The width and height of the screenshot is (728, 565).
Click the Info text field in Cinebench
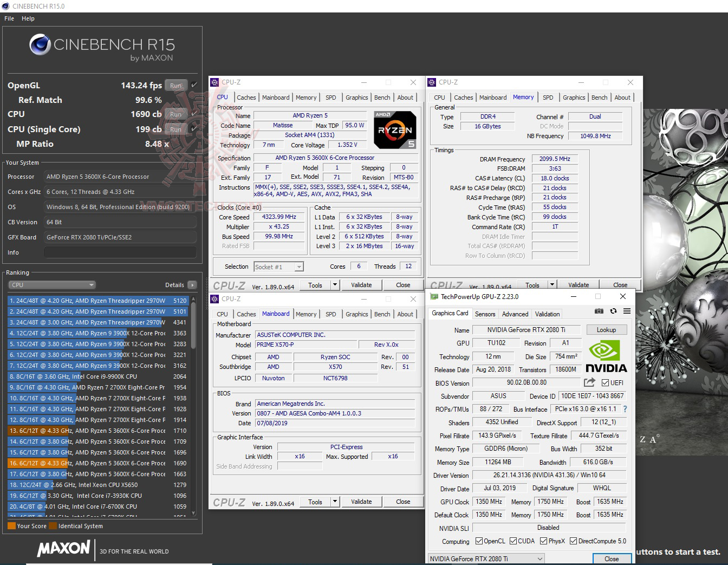point(119,251)
